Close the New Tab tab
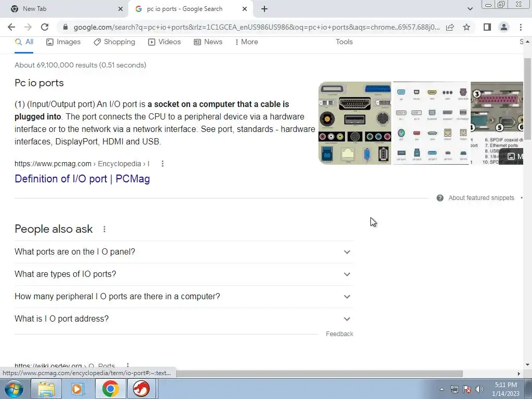The height and width of the screenshot is (399, 532). click(121, 9)
